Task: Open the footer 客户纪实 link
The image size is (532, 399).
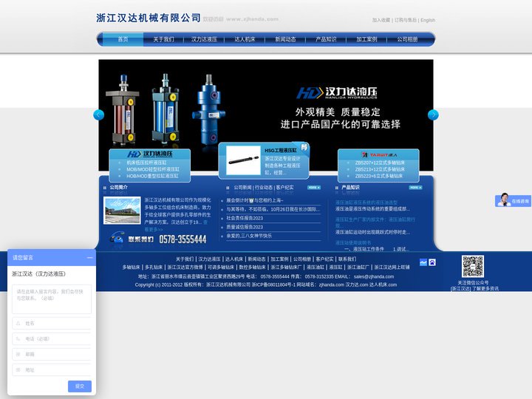Action: [324, 259]
